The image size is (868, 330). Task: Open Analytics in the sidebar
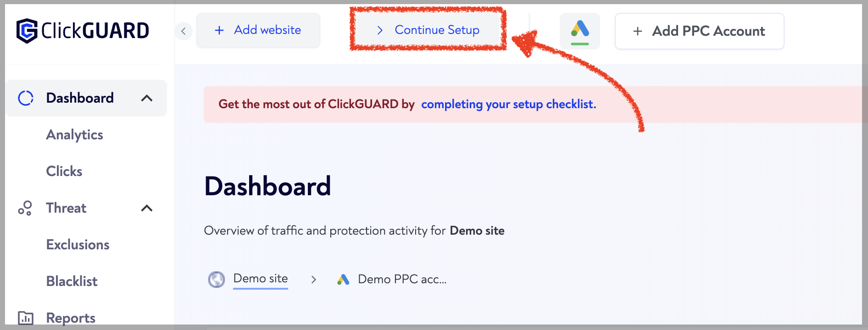coord(74,135)
